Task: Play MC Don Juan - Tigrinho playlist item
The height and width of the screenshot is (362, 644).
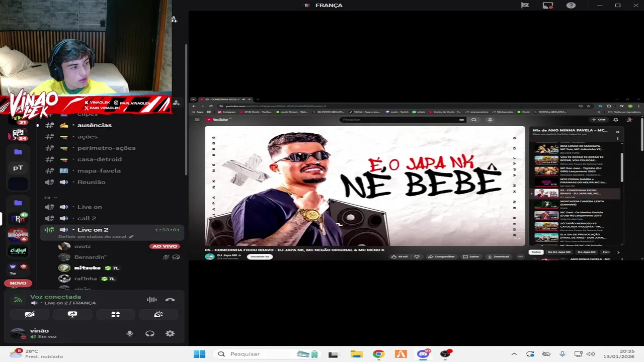Action: click(577, 171)
